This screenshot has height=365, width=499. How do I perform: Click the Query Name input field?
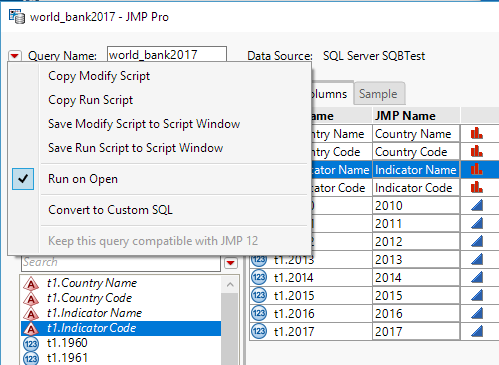pos(167,54)
